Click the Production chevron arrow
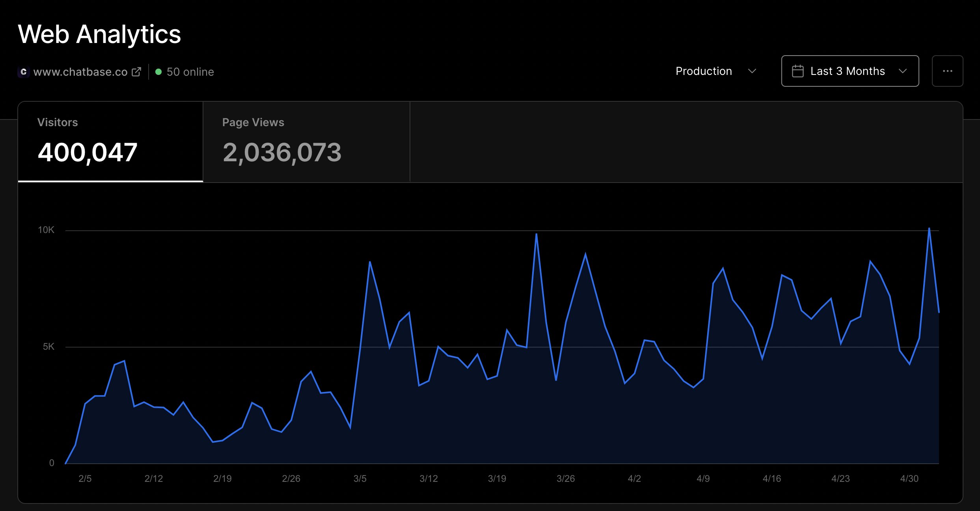The height and width of the screenshot is (511, 980). pyautogui.click(x=752, y=71)
